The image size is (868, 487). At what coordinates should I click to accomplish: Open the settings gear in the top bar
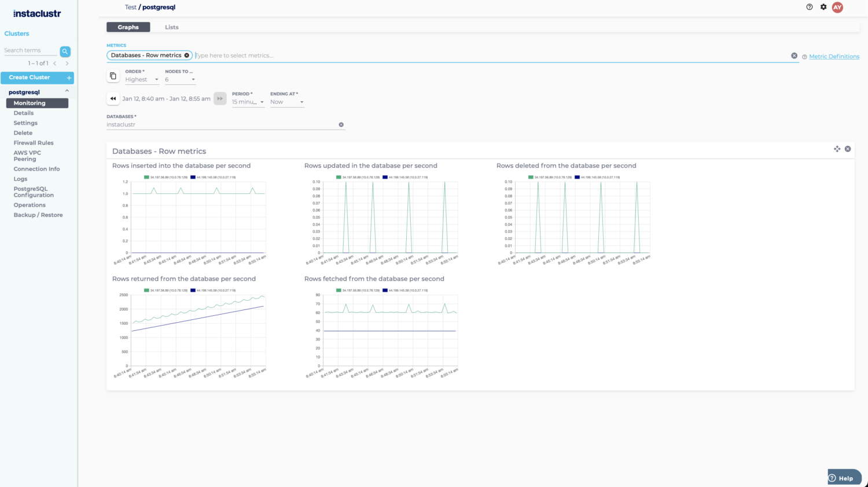click(823, 7)
